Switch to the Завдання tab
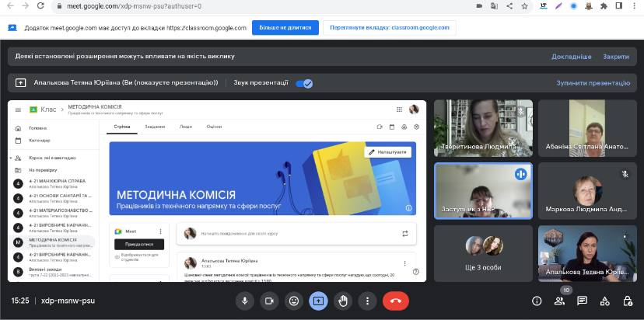Image resolution: width=644 pixels, height=320 pixels. click(155, 127)
